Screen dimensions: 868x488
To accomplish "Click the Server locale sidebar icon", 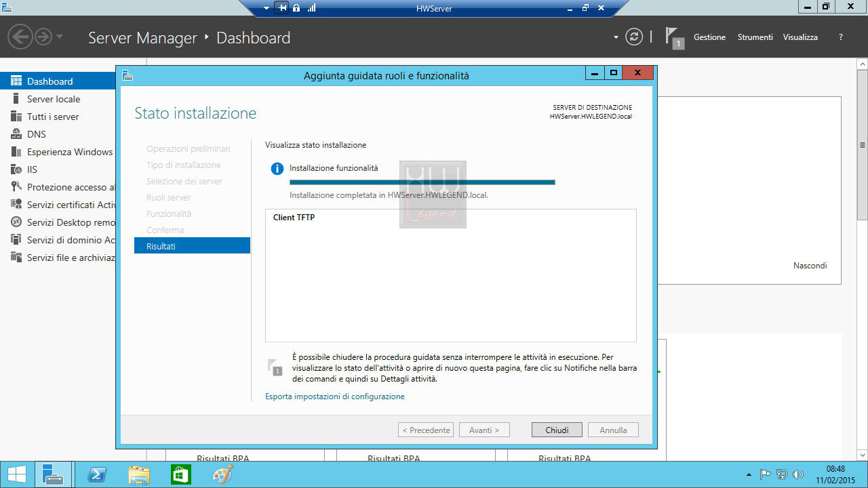I will coord(16,98).
